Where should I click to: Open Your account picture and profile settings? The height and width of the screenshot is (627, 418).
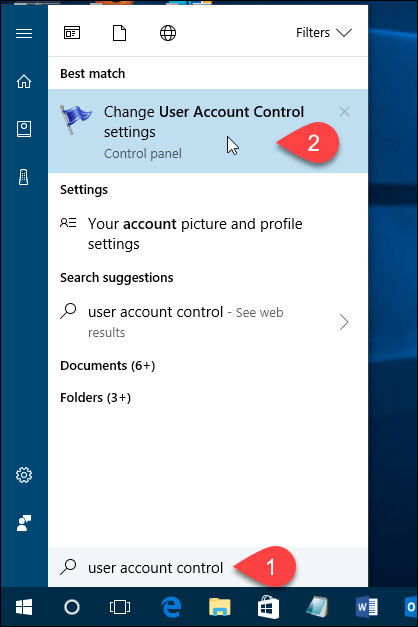pos(208,234)
